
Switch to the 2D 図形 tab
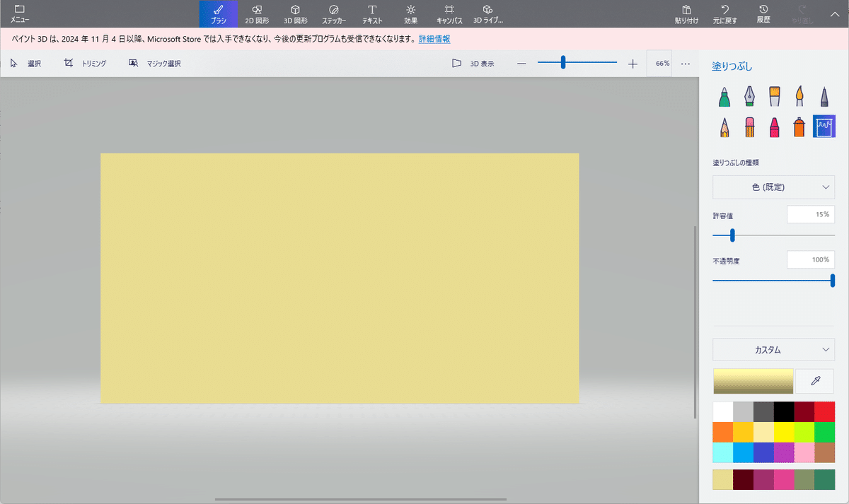coord(257,13)
